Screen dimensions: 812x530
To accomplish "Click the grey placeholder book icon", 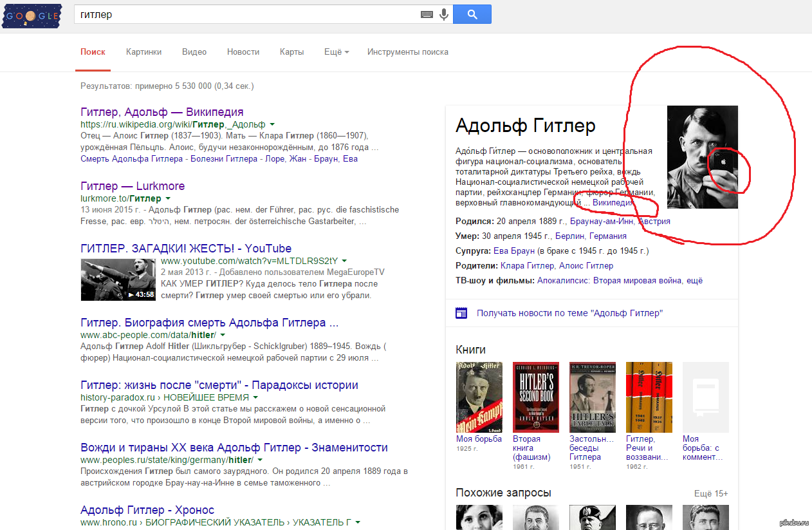I will (x=706, y=397).
